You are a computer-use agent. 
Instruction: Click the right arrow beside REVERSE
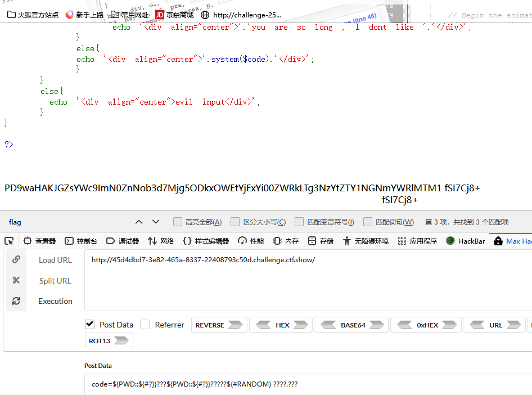[x=235, y=325]
